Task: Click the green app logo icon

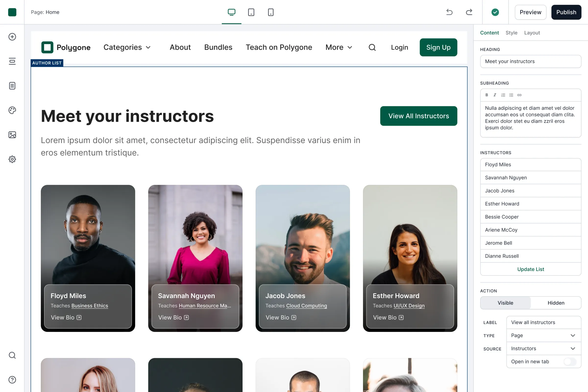Action: point(12,12)
